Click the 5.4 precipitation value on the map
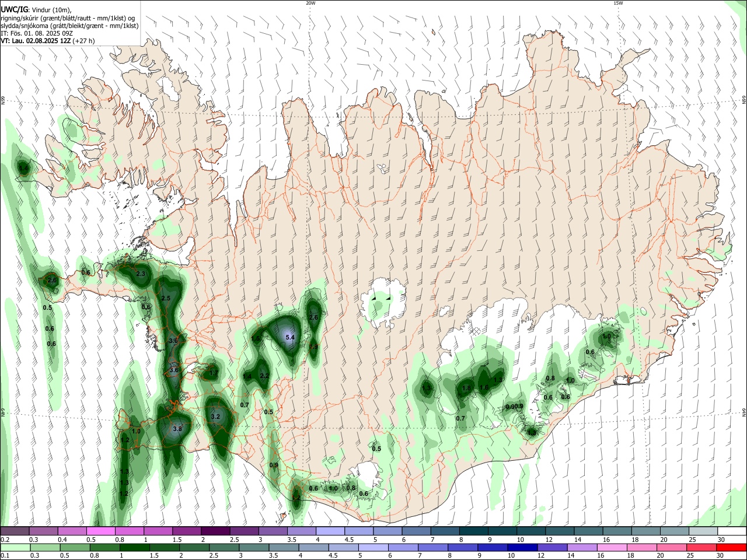This screenshot has width=747, height=560. pyautogui.click(x=290, y=337)
